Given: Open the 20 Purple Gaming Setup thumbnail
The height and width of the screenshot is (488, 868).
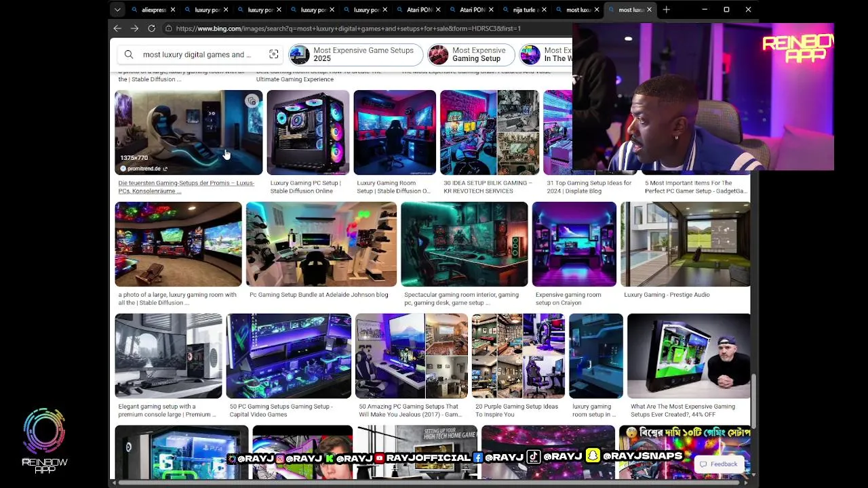Looking at the screenshot, I should 518,356.
